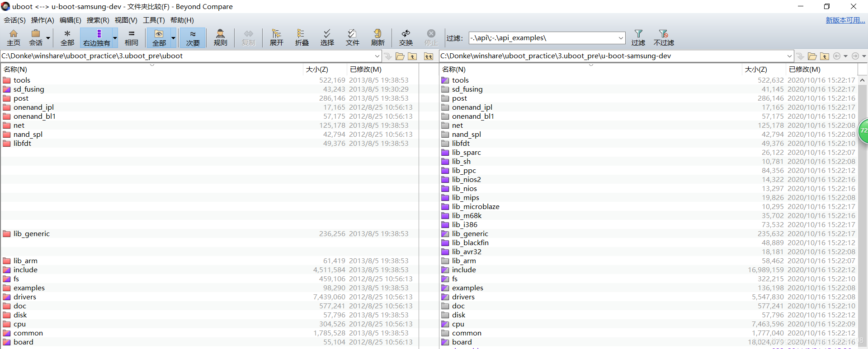Click the right pane back arrow icon

tap(837, 56)
